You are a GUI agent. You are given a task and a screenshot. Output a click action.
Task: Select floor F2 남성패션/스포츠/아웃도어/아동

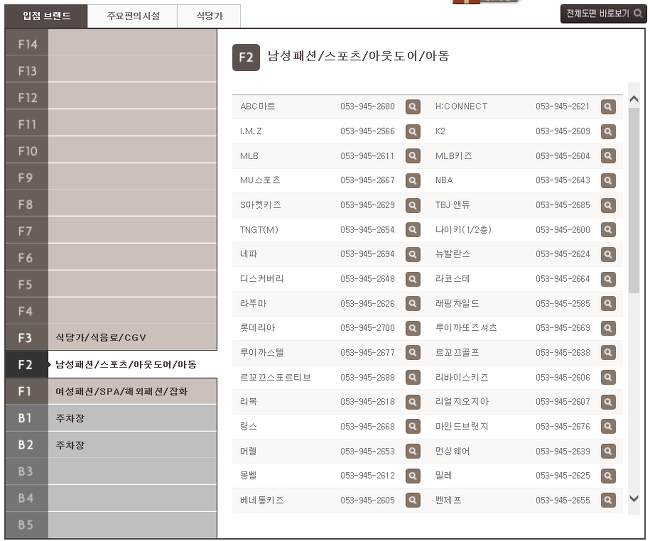pos(111,364)
